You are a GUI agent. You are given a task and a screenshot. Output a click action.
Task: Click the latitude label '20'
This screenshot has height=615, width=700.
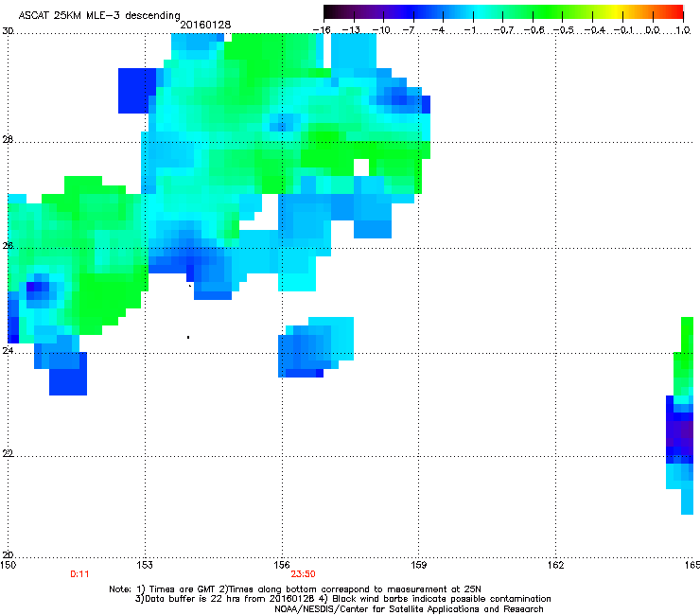click(x=8, y=555)
